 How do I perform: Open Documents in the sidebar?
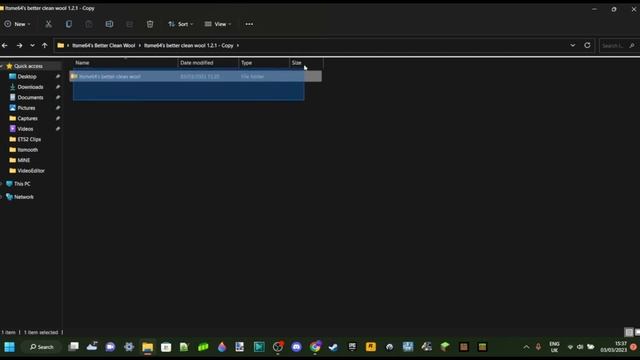pyautogui.click(x=30, y=98)
